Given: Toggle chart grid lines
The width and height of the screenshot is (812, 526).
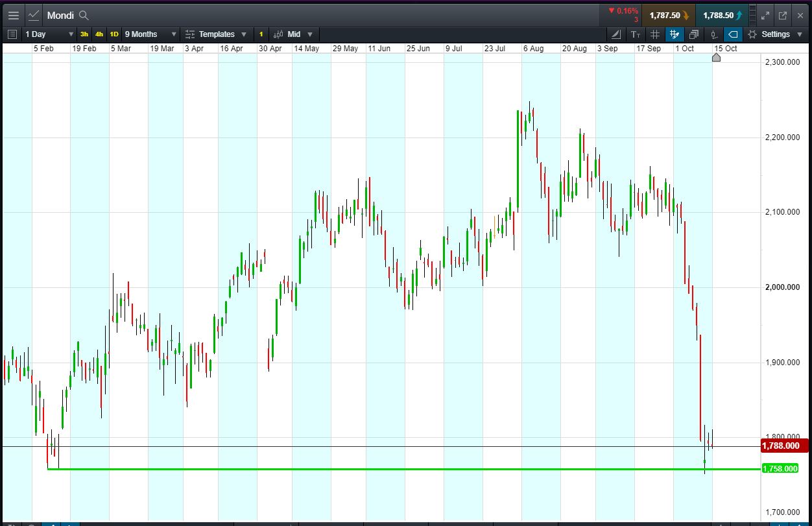Looking at the screenshot, I should click(655, 34).
